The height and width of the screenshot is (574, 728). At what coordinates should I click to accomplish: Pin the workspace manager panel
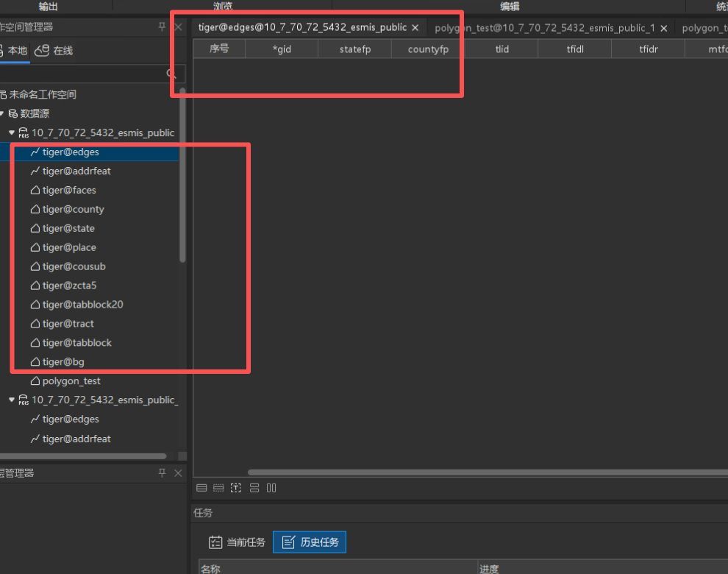pos(162,26)
